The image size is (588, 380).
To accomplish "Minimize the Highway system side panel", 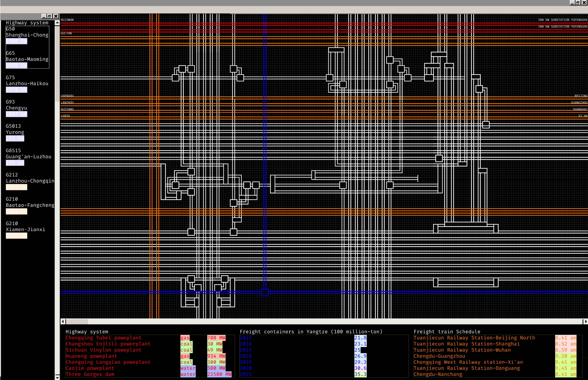I will click(x=44, y=16).
